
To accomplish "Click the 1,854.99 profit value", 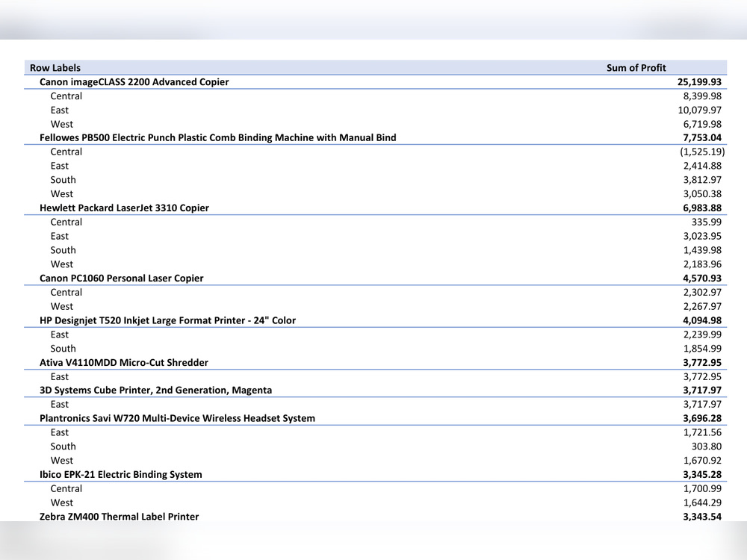I will point(702,349).
